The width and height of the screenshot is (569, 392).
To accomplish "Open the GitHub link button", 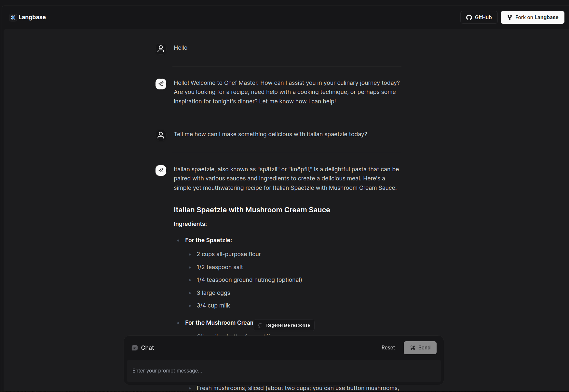I will click(x=479, y=18).
